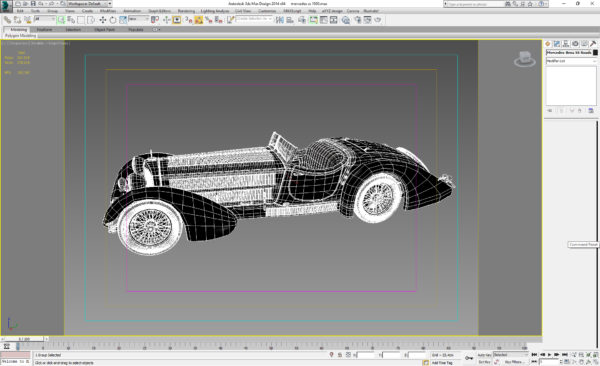Open the Edit menu
Image resolution: width=600 pixels, height=366 pixels.
click(x=20, y=11)
